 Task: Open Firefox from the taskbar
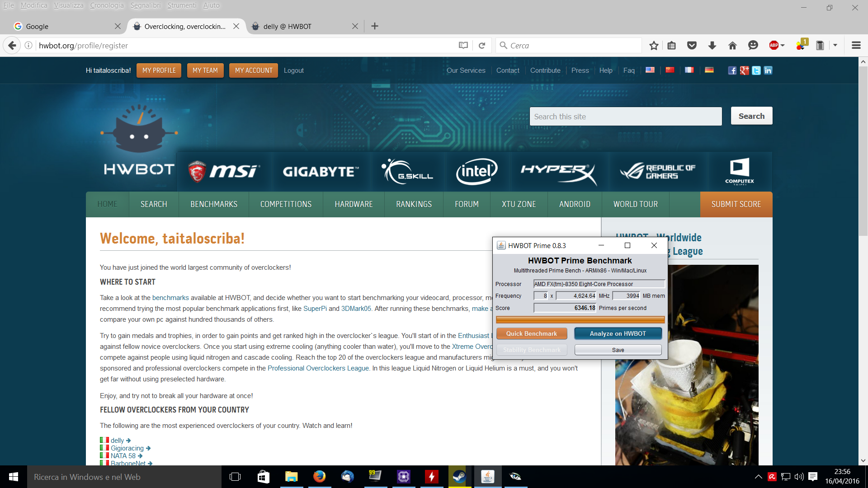319,477
